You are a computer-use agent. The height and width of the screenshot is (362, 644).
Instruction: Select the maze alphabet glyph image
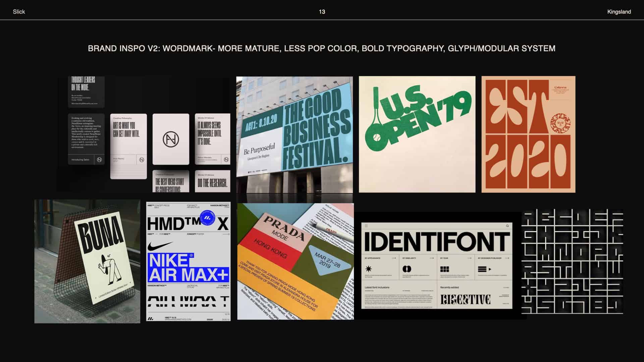coord(572,261)
